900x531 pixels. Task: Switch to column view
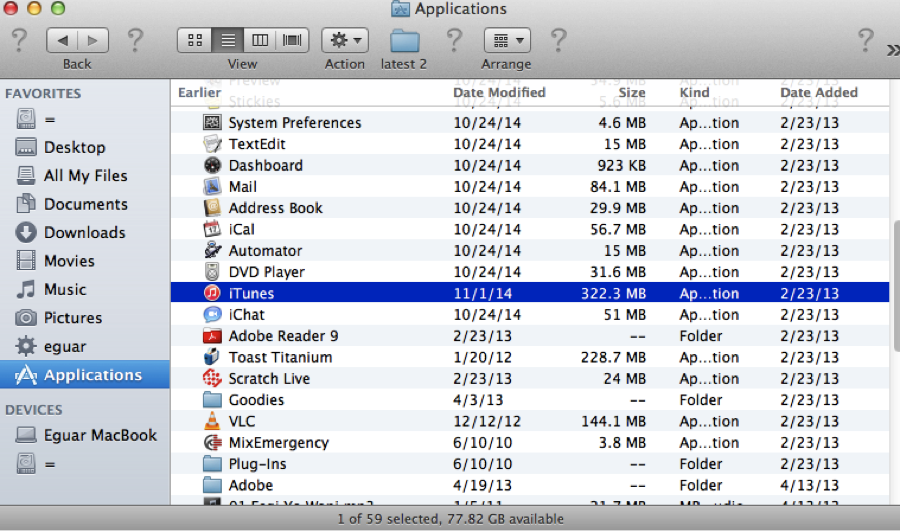(260, 40)
